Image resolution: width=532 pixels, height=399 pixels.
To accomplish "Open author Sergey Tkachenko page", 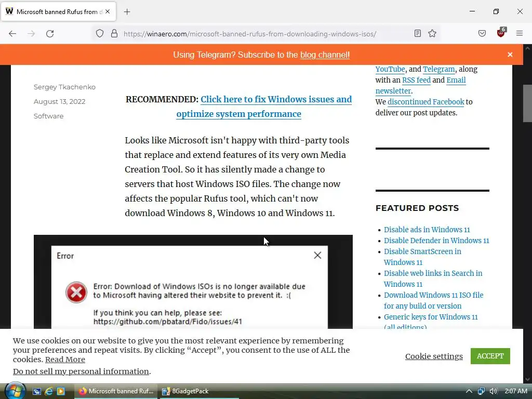I will [x=64, y=87].
